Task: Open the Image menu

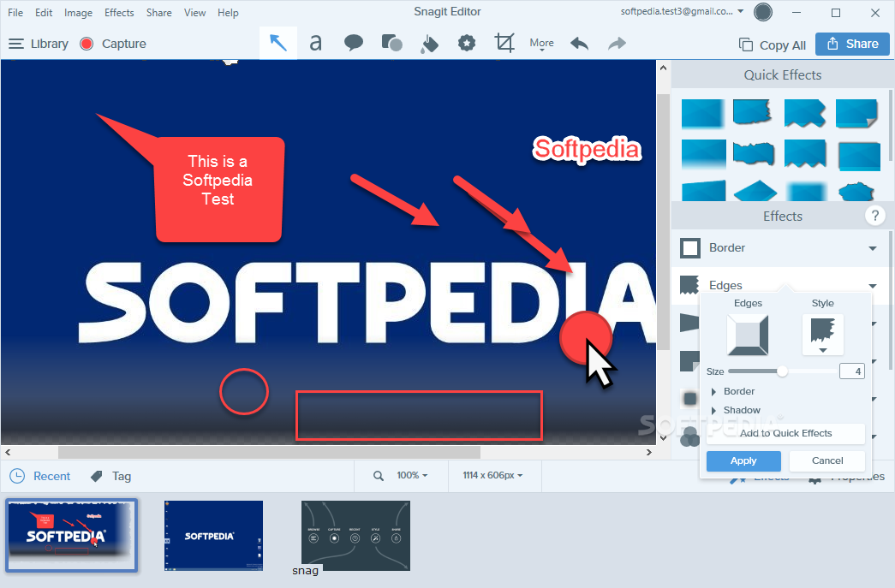Action: [78, 13]
